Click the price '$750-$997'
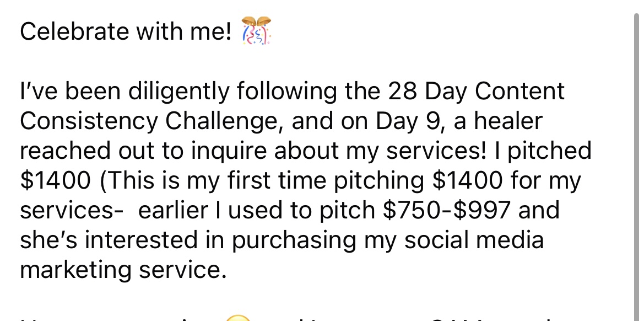Screen dimensions: 644x321 [447, 210]
